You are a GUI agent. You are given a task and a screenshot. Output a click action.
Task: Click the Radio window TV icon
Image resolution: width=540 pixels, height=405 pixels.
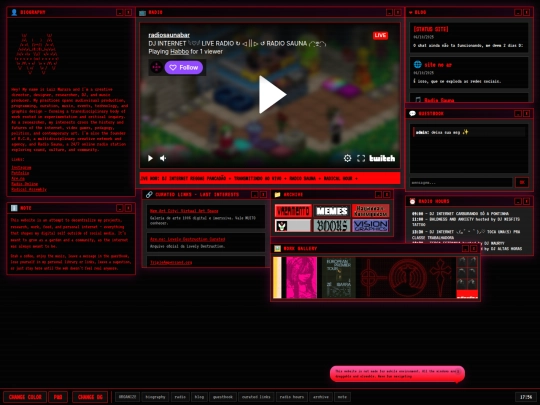click(142, 13)
